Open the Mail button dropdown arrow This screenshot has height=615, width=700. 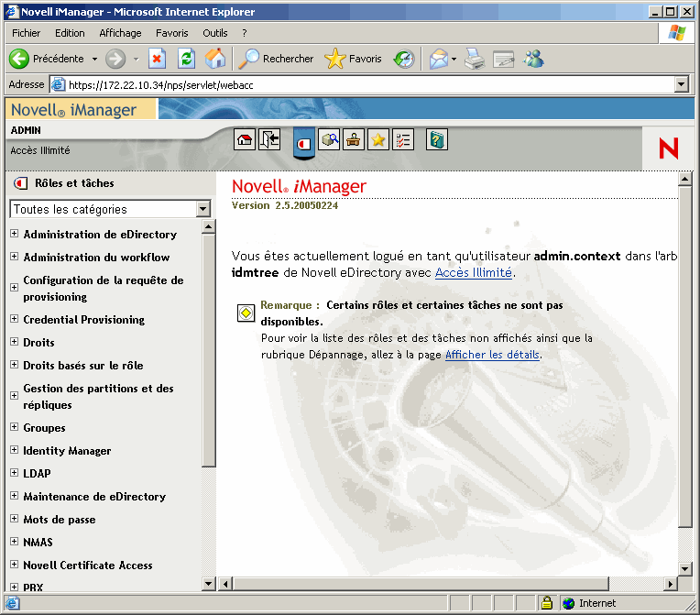pos(454,59)
